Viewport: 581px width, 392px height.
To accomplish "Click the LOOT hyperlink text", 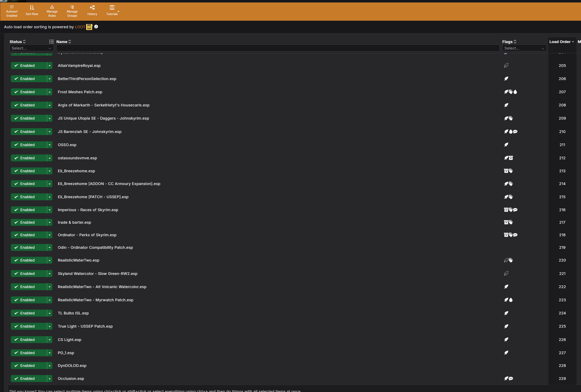I will [x=80, y=27].
